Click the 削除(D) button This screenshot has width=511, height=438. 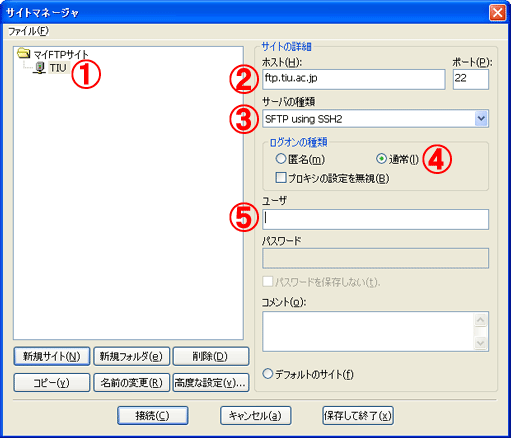click(211, 356)
